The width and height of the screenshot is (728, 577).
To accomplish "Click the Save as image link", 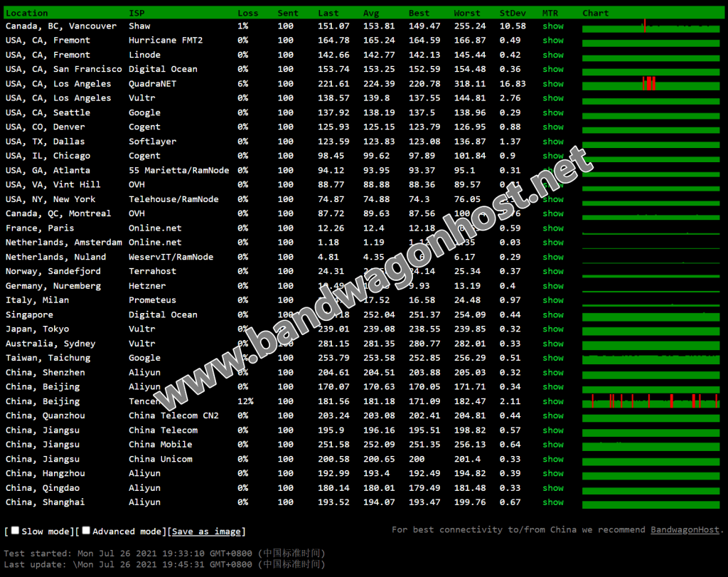I will (206, 531).
